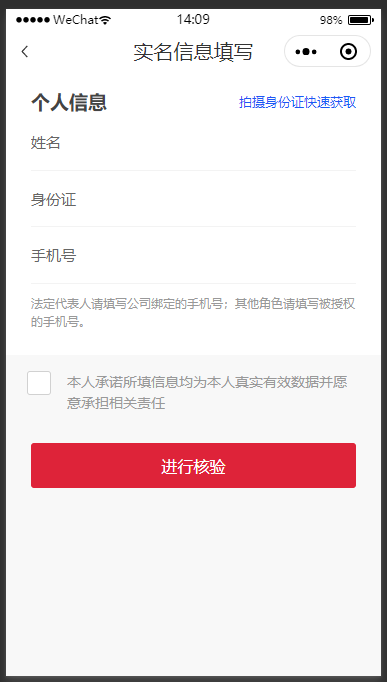Click the 个人信息 section heading

[x=69, y=103]
